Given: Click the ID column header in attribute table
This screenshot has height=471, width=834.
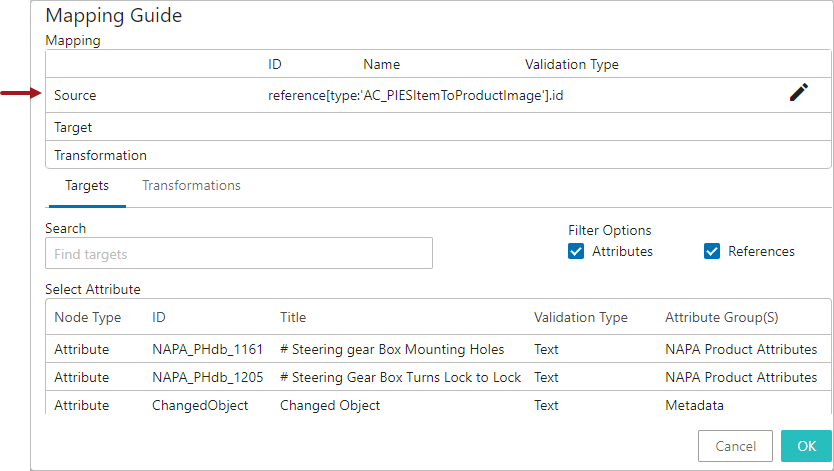Looking at the screenshot, I should point(159,317).
